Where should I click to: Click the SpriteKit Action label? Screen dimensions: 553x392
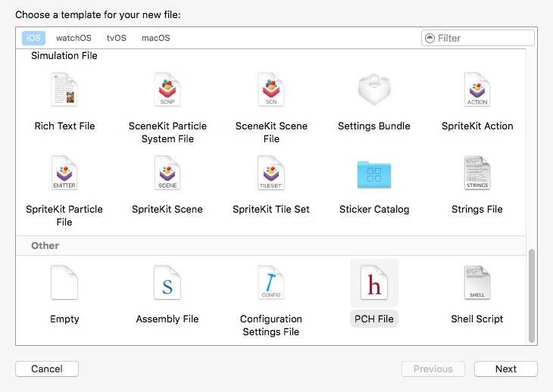pyautogui.click(x=477, y=126)
